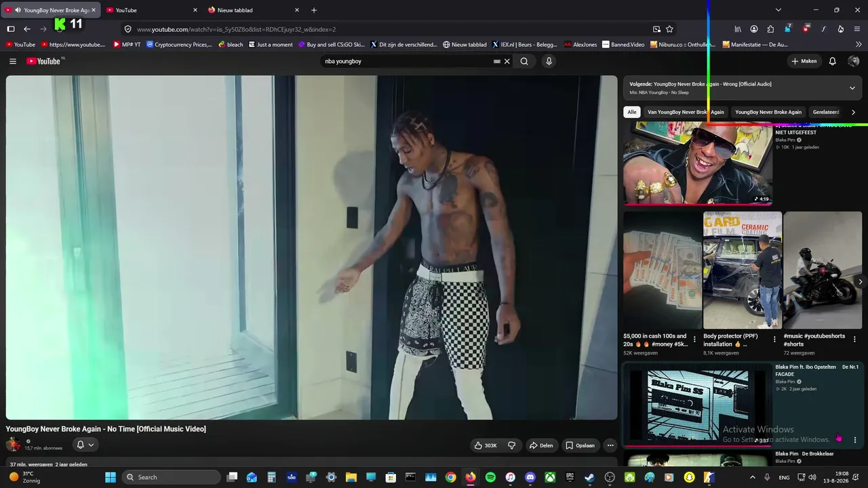
Task: Select the Van YoungBoy Never Broke Again chip
Action: [x=686, y=112]
